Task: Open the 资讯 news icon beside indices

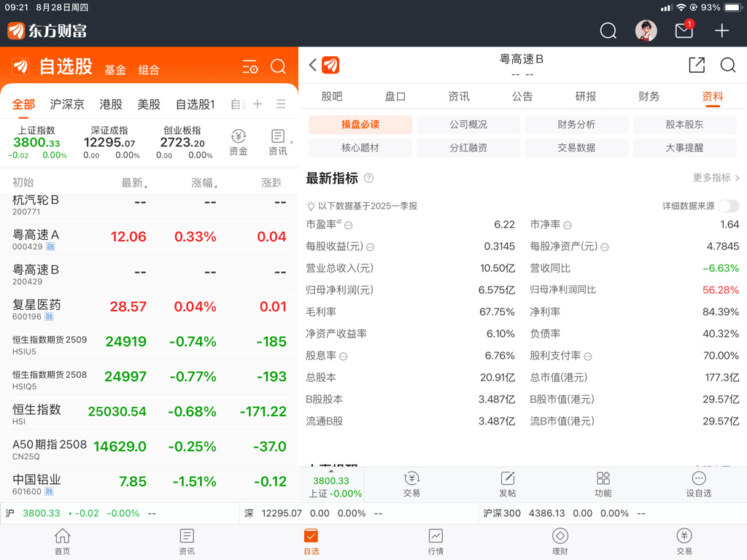Action: pos(278,142)
